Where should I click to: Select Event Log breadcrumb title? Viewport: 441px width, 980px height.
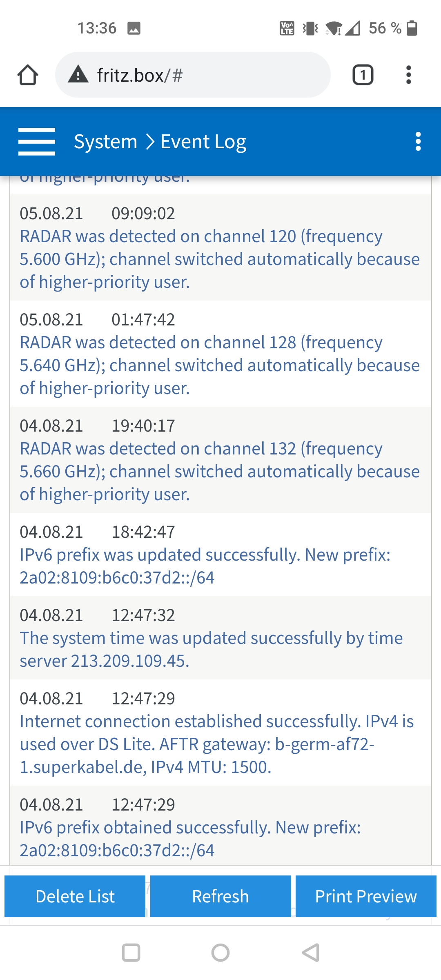[x=203, y=142]
